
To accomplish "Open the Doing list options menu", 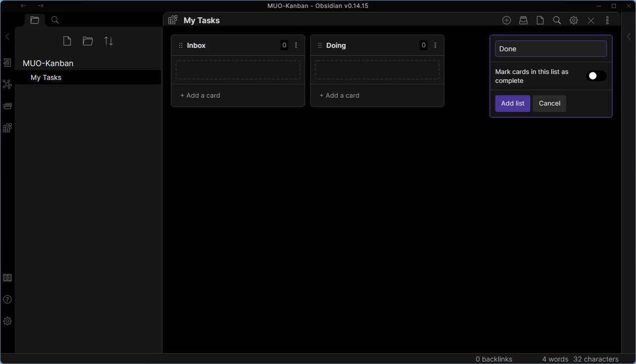I will pyautogui.click(x=436, y=45).
